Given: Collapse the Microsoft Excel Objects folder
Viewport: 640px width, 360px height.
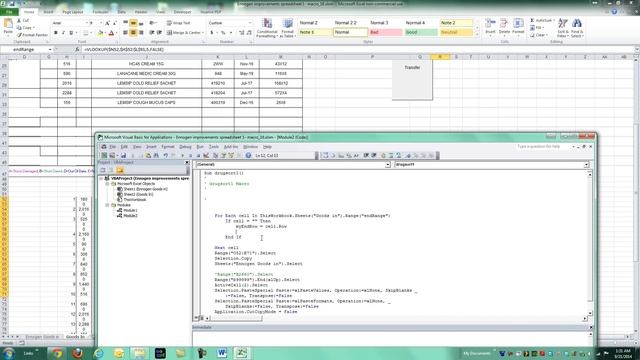Looking at the screenshot, I should pyautogui.click(x=107, y=184).
